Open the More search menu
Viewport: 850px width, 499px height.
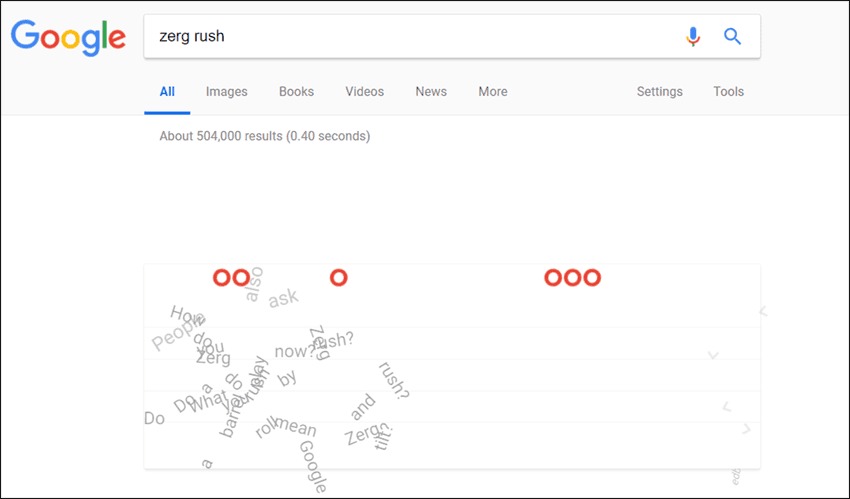493,92
